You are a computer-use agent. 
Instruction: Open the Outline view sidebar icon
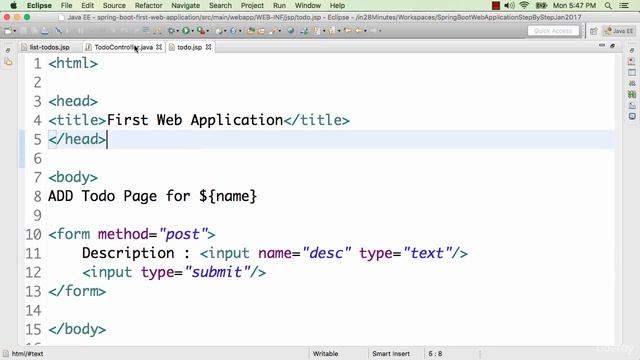(632, 72)
